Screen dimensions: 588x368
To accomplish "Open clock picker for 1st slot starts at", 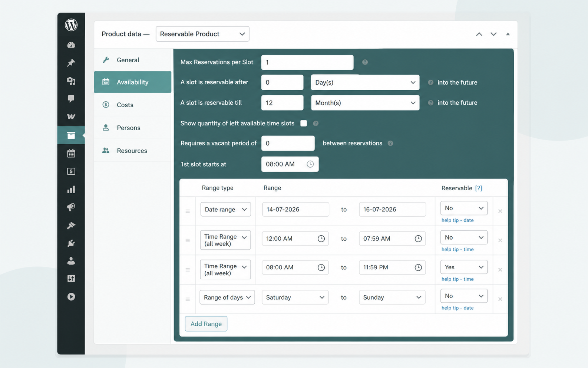I will click(x=310, y=164).
